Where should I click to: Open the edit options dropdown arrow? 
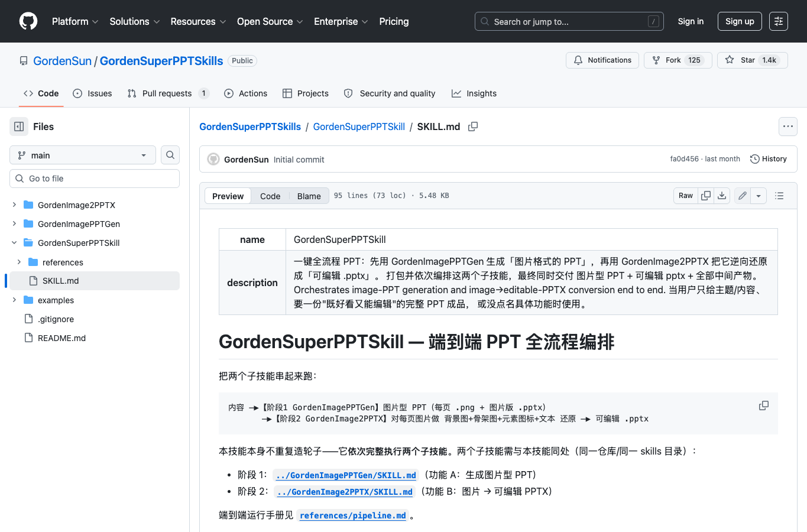pos(759,196)
